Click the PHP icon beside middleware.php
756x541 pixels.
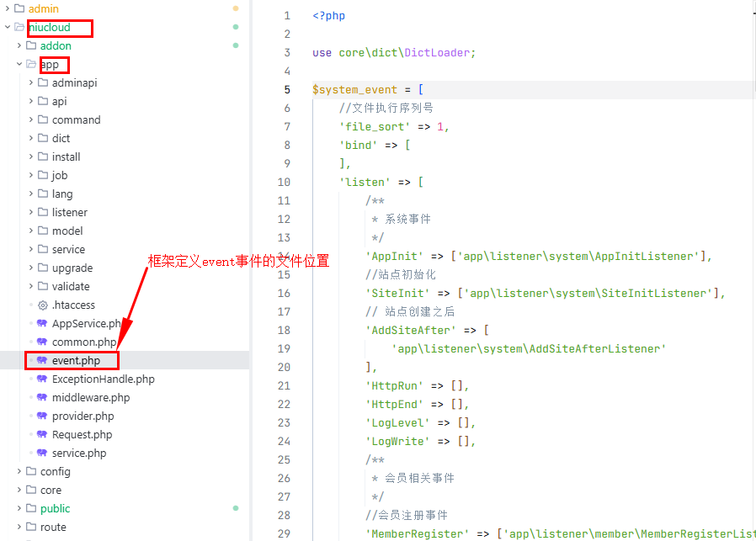(42, 397)
